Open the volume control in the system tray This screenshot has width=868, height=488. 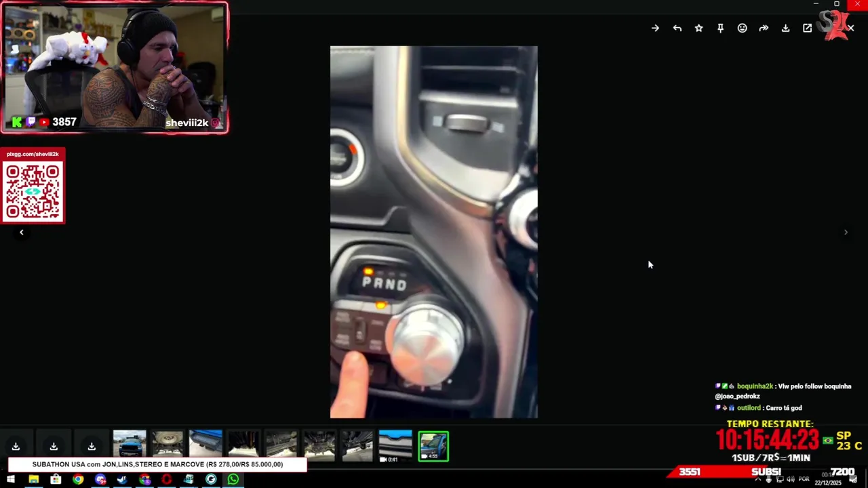[791, 479]
